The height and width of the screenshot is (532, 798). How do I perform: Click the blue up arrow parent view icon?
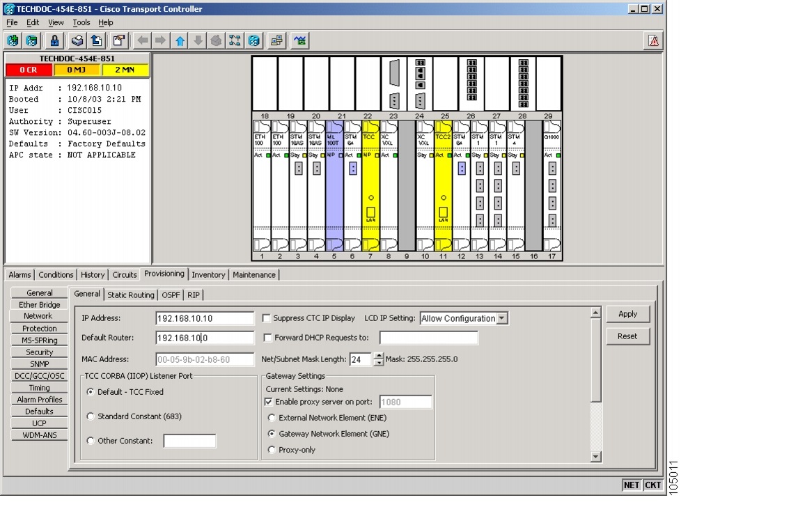(180, 40)
